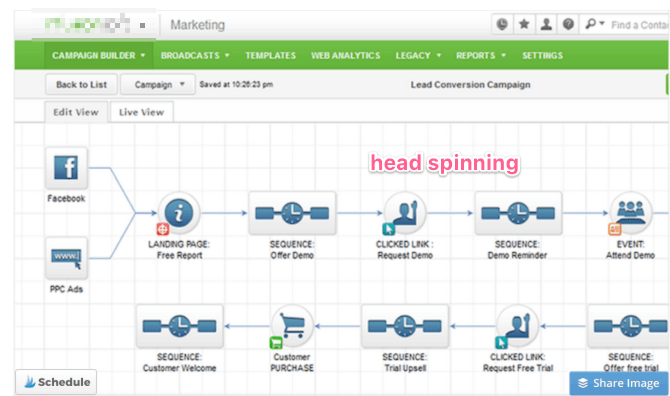Go to Web Analytics

[x=345, y=56]
